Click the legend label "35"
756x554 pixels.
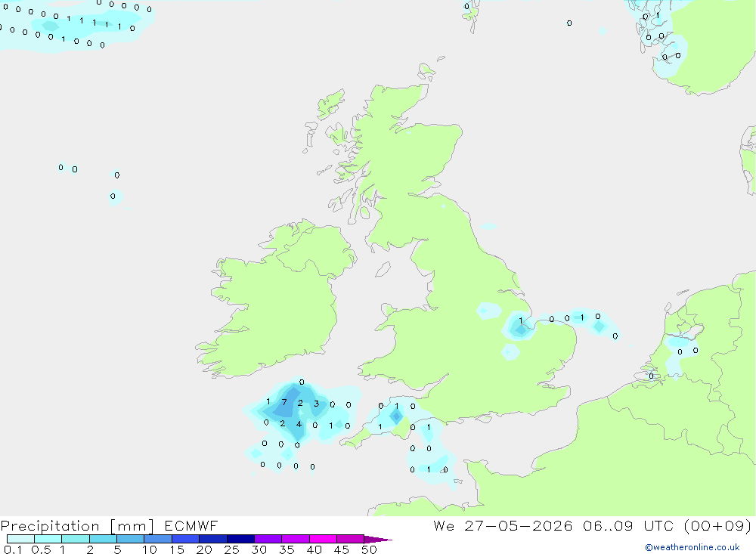[x=287, y=549]
